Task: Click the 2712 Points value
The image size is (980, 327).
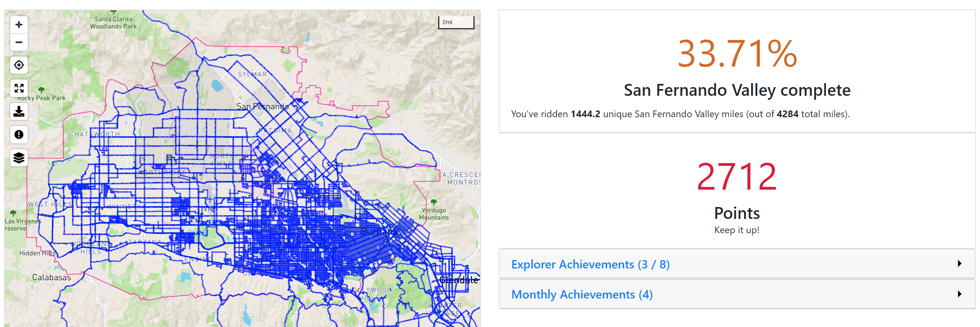Action: pos(737,177)
